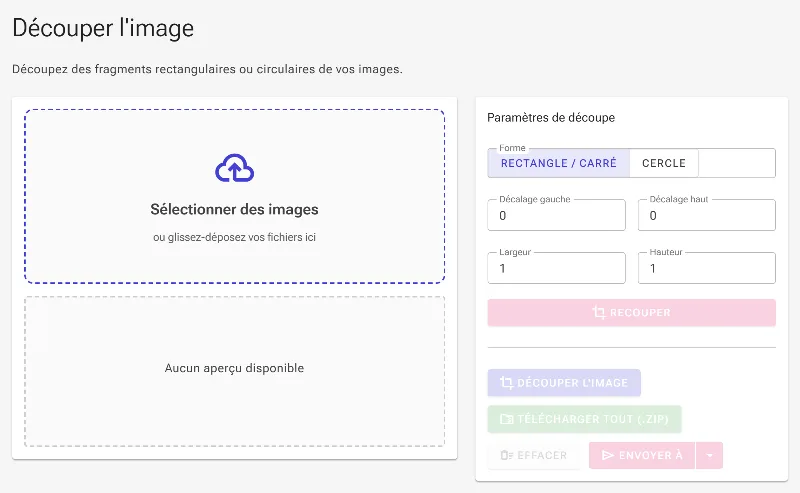Click the "Découper l'image" page title
Image resolution: width=800 pixels, height=493 pixels.
[103, 28]
